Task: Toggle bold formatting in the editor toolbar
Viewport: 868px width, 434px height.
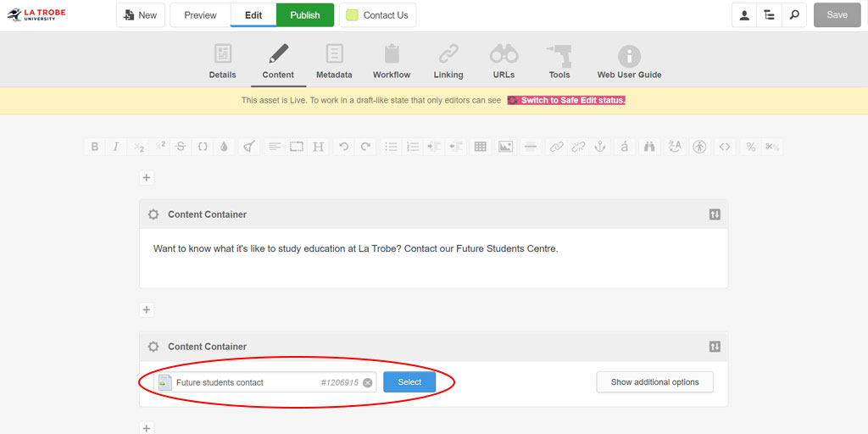Action: [x=95, y=147]
